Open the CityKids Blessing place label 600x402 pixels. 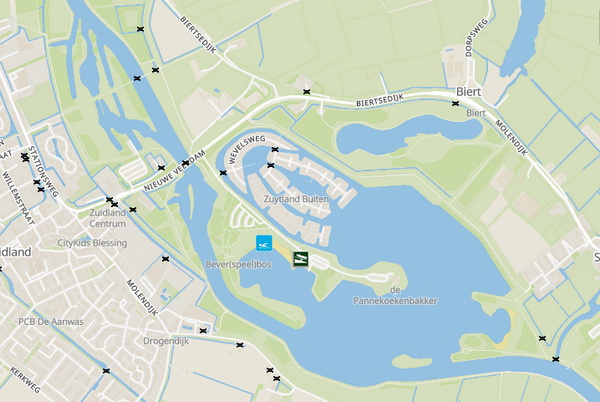(92, 243)
